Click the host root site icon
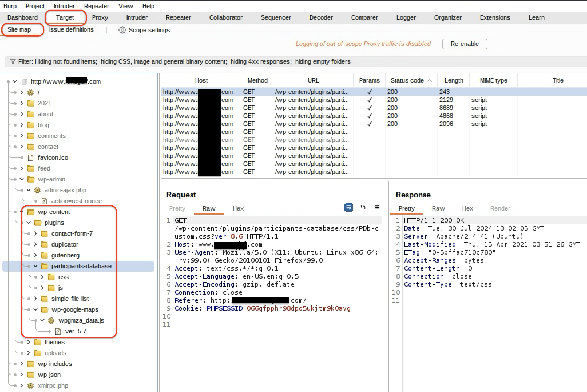The width and height of the screenshot is (587, 392). pos(25,82)
